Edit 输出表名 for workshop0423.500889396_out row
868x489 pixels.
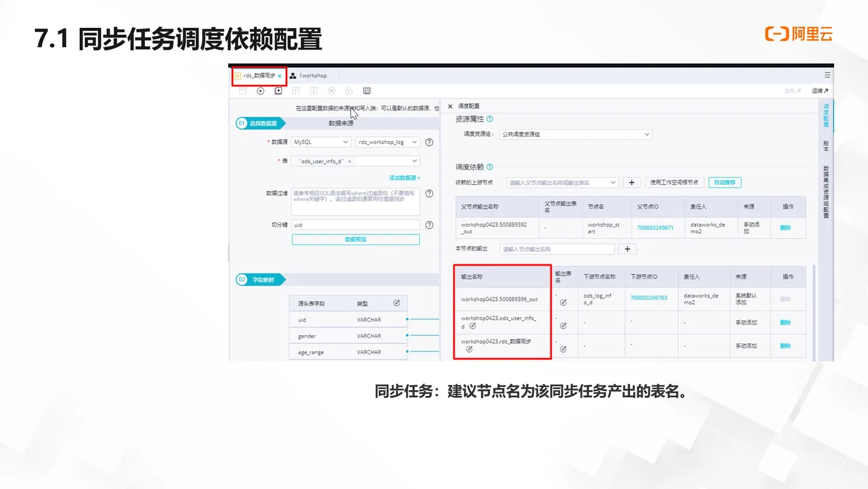564,302
